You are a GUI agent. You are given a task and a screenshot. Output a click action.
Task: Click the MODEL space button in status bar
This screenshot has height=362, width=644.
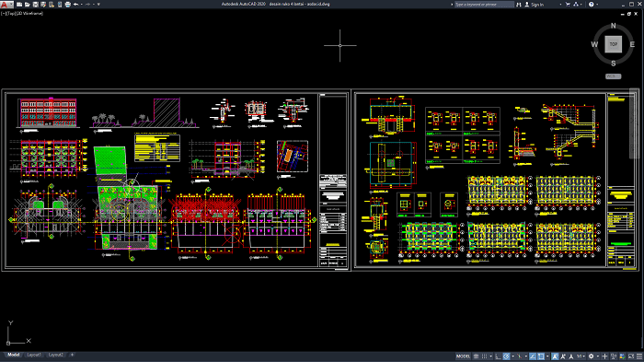click(463, 356)
